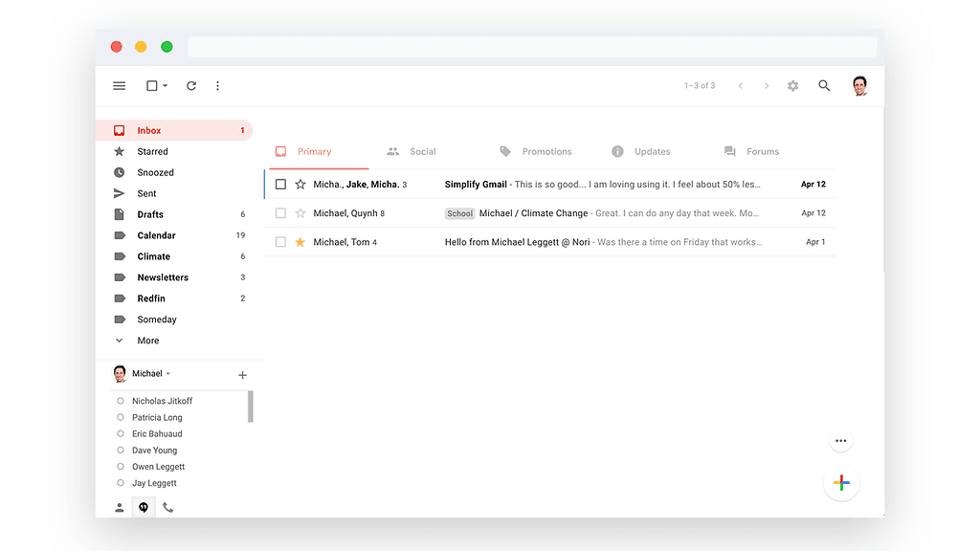Switch to the Social tab
980x551 pixels.
tap(422, 152)
